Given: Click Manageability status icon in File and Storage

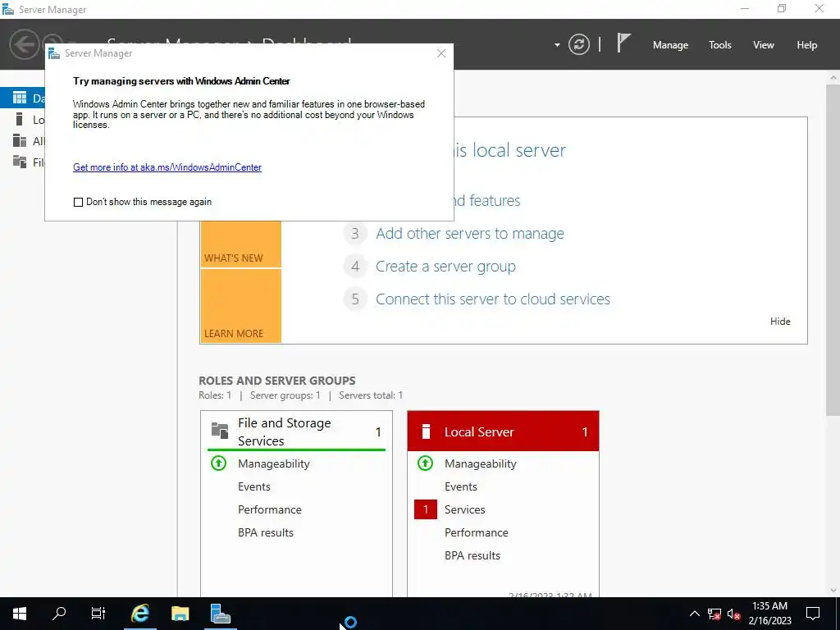Looking at the screenshot, I should 218,463.
